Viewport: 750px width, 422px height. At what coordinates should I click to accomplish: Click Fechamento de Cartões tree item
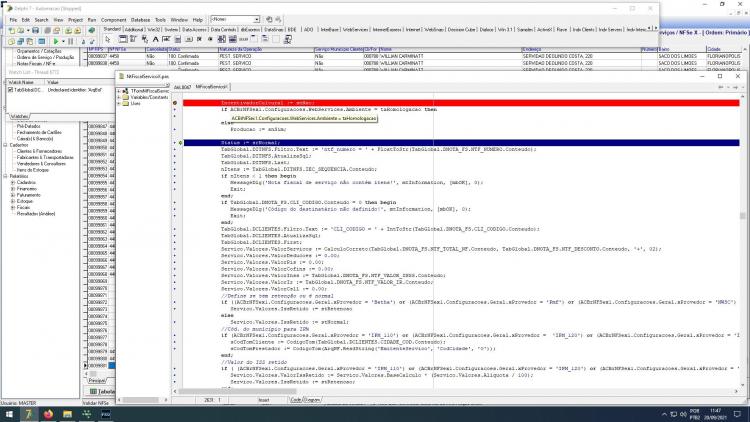click(39, 133)
